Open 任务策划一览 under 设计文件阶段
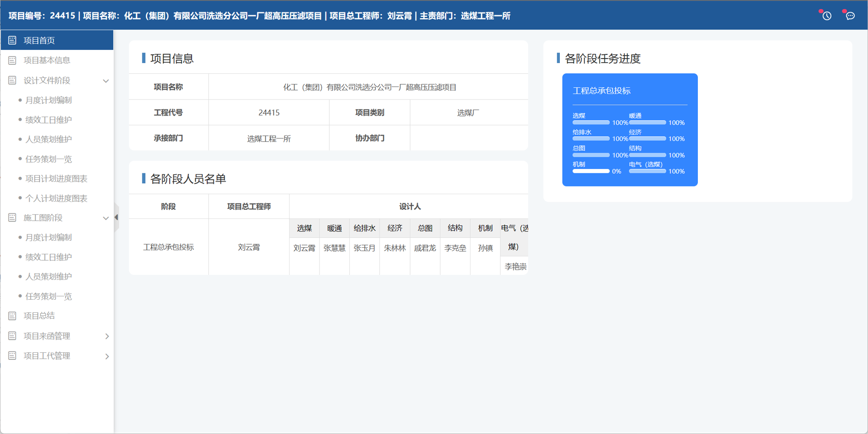Screen dimensions: 868x434 click(x=49, y=159)
